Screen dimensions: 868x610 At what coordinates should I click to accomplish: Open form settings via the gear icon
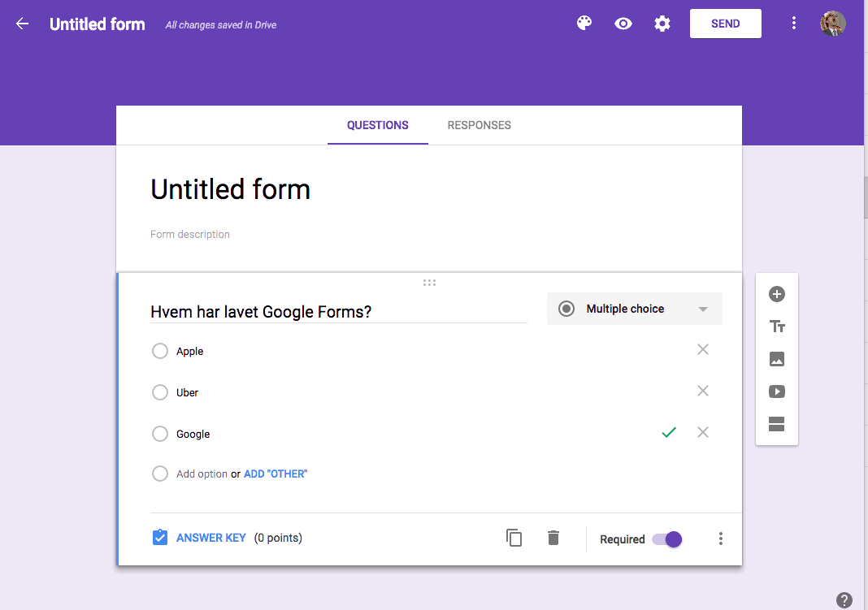pyautogui.click(x=662, y=24)
